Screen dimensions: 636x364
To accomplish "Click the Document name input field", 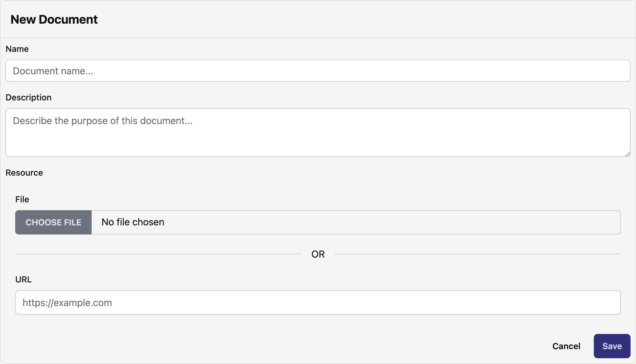I will point(318,71).
